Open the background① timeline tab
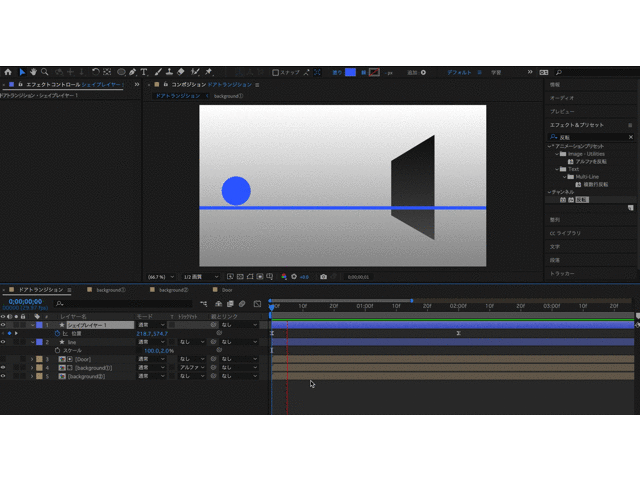Viewport: 640px width, 480px height. click(x=109, y=289)
